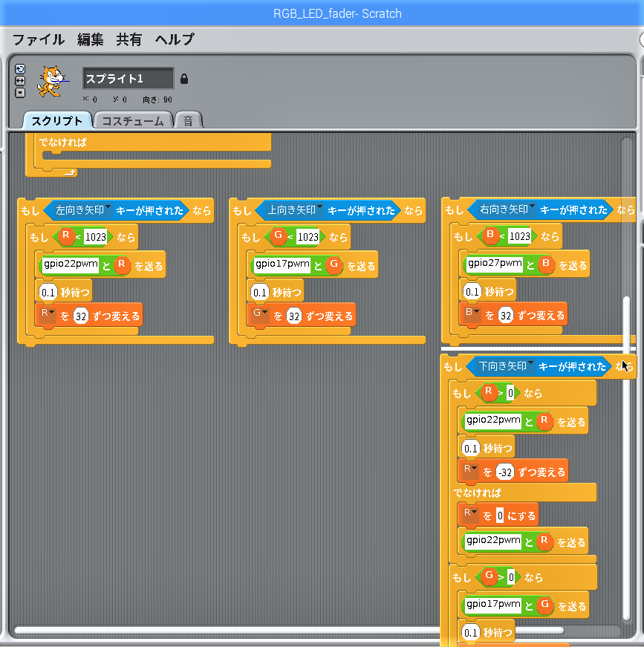Open the ヘルプ menu

[175, 39]
